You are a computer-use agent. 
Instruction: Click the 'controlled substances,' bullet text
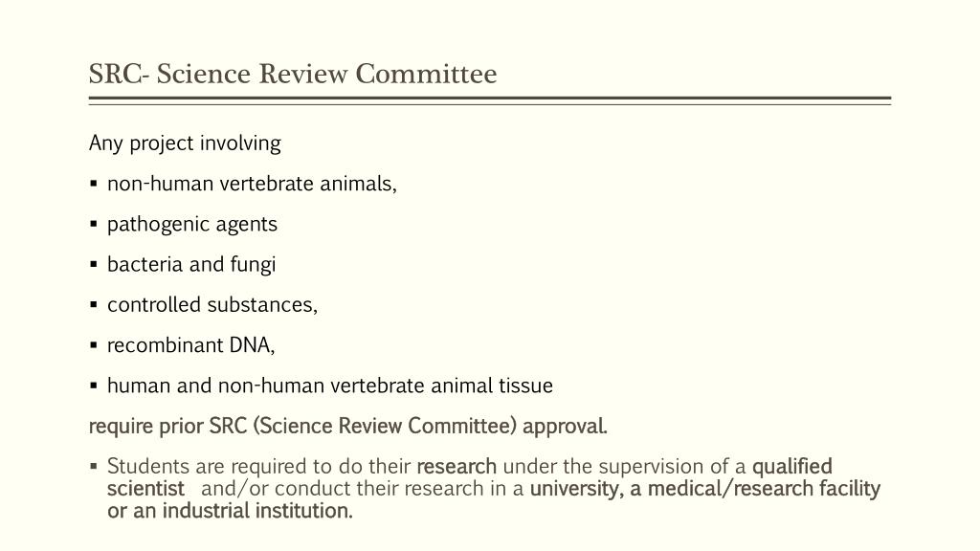click(212, 305)
